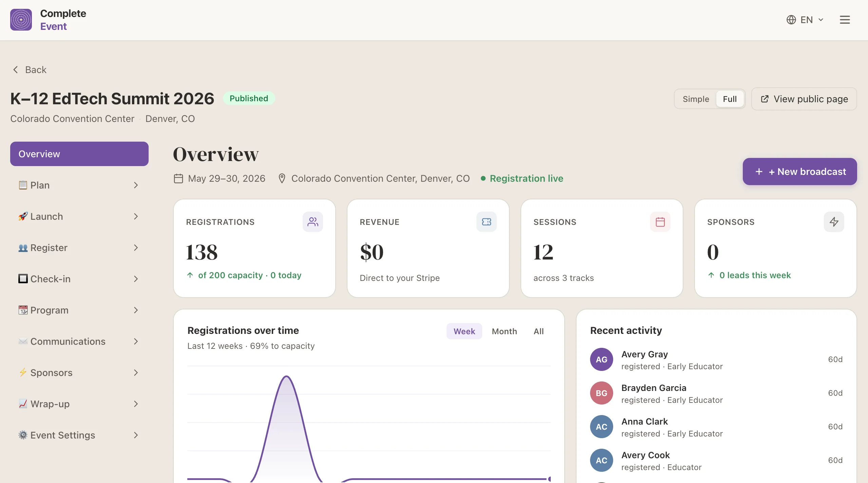
Task: Open the Registrations 138 stat card
Action: 254,248
